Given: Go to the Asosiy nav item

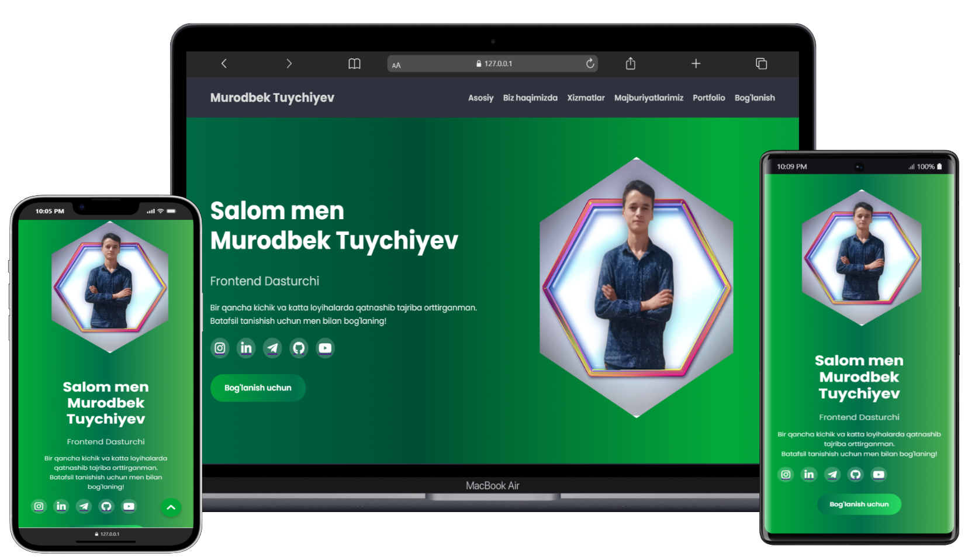Looking at the screenshot, I should click(x=480, y=98).
